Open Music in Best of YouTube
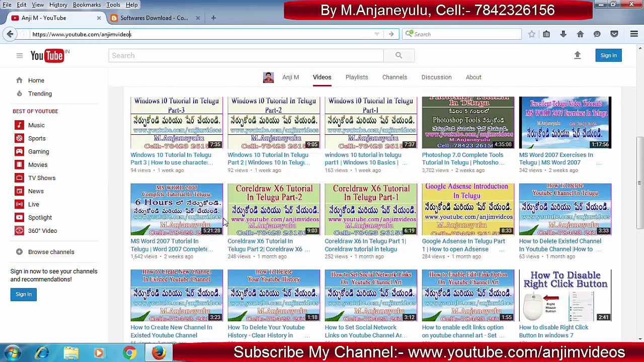Image resolution: width=644 pixels, height=362 pixels. click(36, 125)
